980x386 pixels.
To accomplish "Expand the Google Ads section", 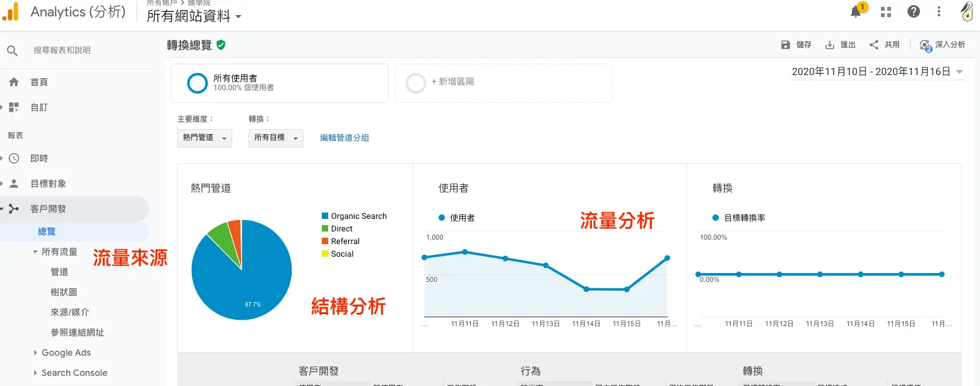I will tap(35, 353).
